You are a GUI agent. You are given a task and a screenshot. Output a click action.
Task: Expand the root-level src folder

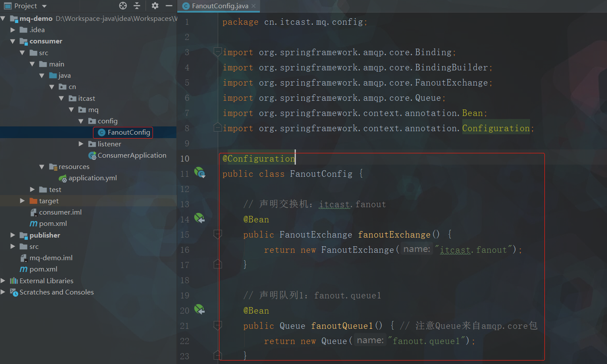click(x=13, y=246)
